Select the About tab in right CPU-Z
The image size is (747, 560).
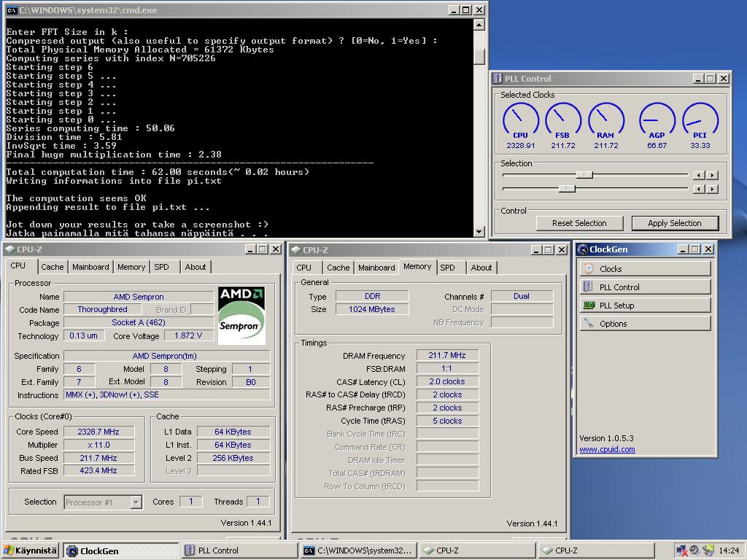click(x=481, y=268)
